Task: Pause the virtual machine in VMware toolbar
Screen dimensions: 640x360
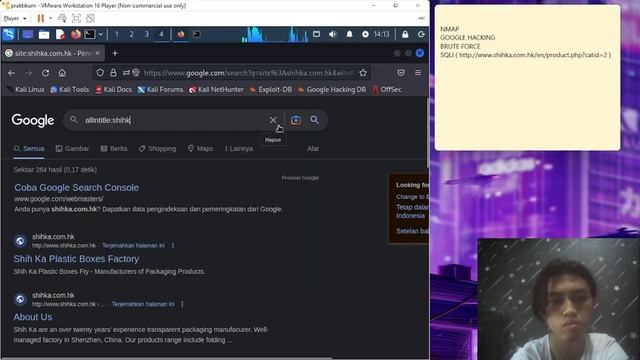Action: pyautogui.click(x=40, y=18)
